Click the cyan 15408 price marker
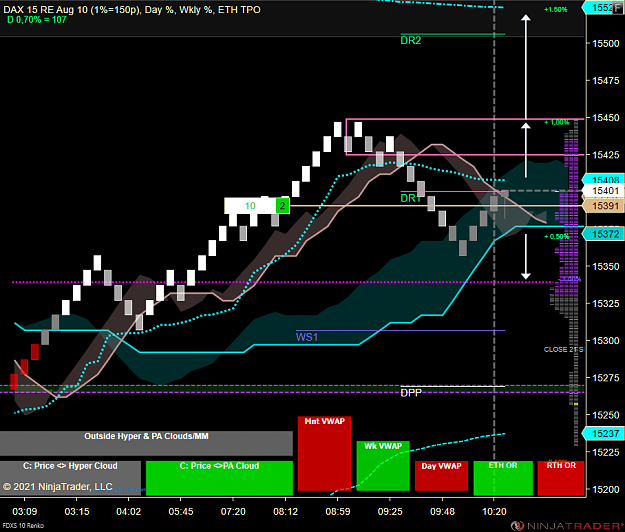The width and height of the screenshot is (625, 532). click(605, 180)
